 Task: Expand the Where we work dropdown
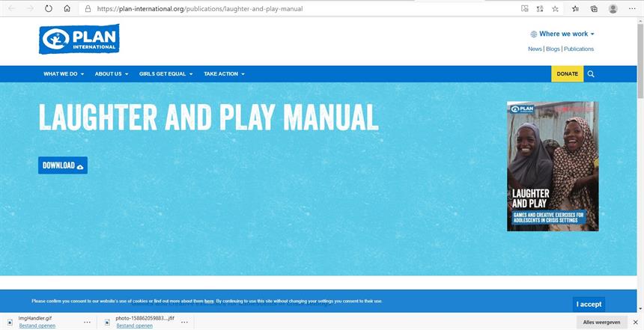point(562,34)
